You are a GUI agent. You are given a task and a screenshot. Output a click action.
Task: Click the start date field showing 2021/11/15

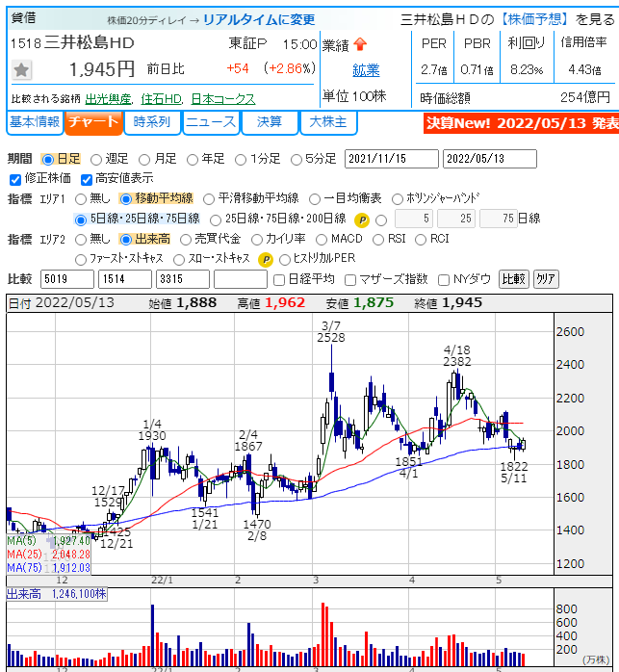coord(390,159)
